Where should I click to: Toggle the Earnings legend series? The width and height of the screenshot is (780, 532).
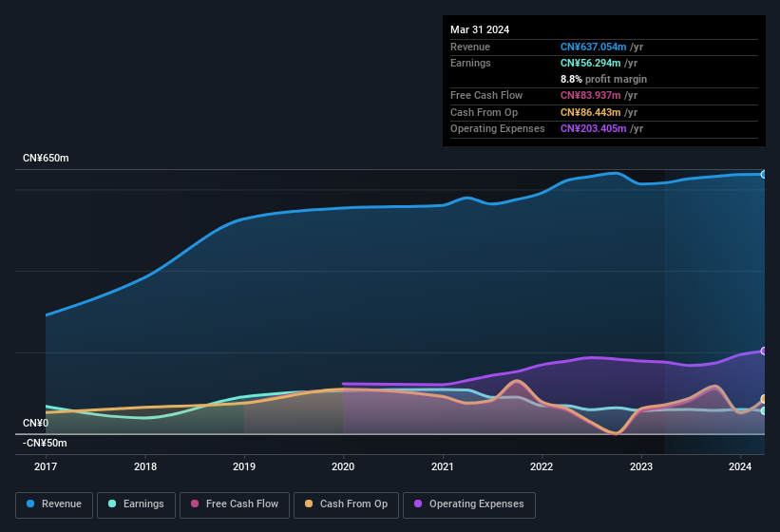(x=136, y=504)
